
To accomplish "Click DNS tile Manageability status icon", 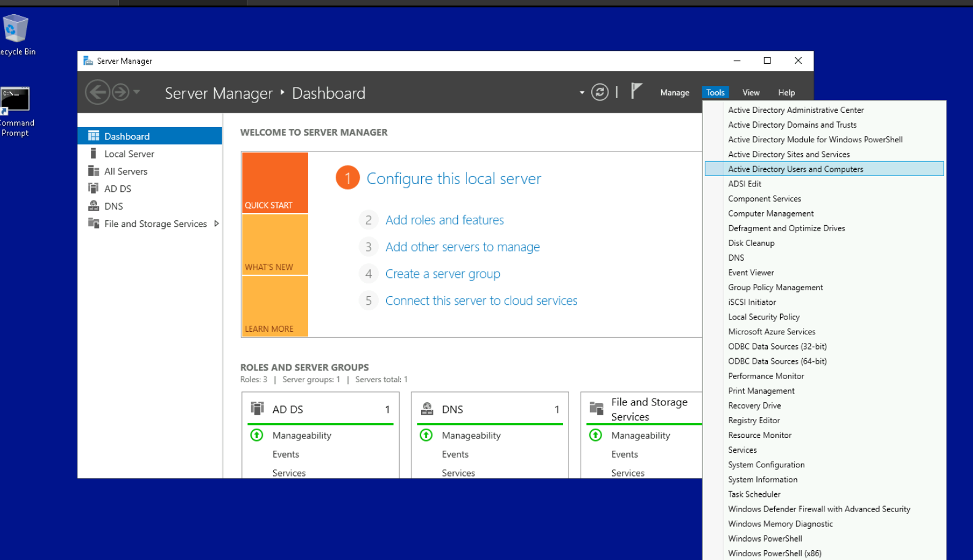I will [426, 435].
